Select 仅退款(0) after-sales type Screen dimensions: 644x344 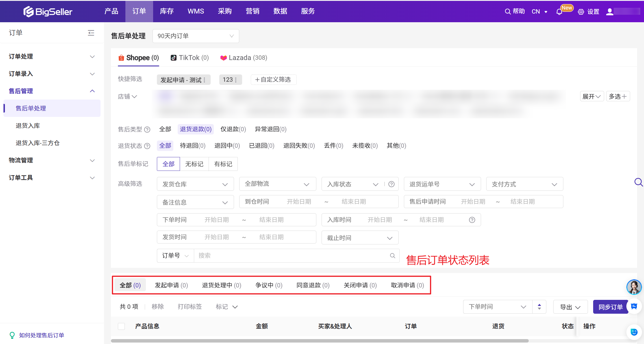click(233, 129)
